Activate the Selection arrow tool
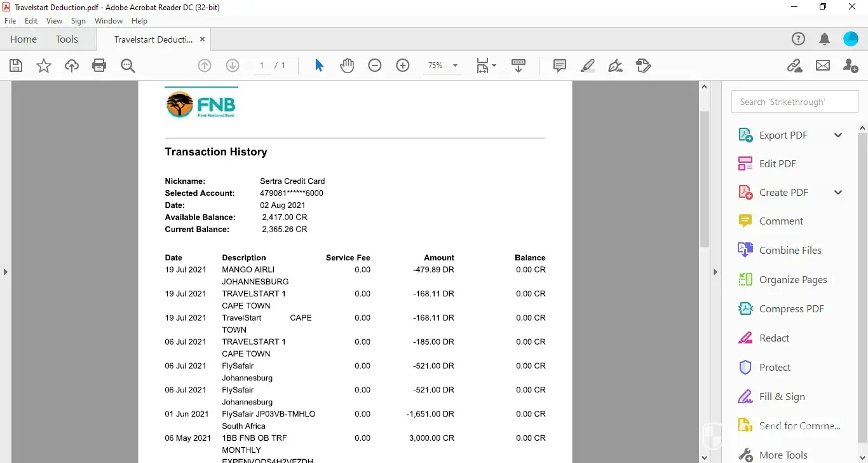Image resolution: width=868 pixels, height=463 pixels. pyautogui.click(x=319, y=66)
